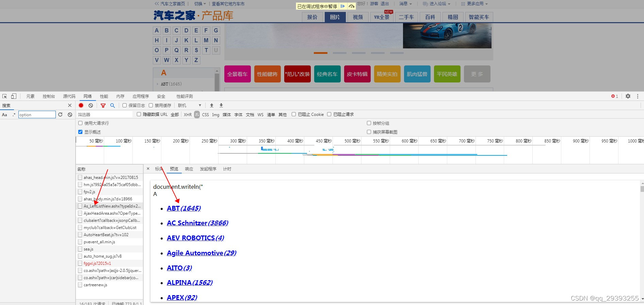Enable use large request rows
The width and height of the screenshot is (644, 305).
pyautogui.click(x=80, y=123)
